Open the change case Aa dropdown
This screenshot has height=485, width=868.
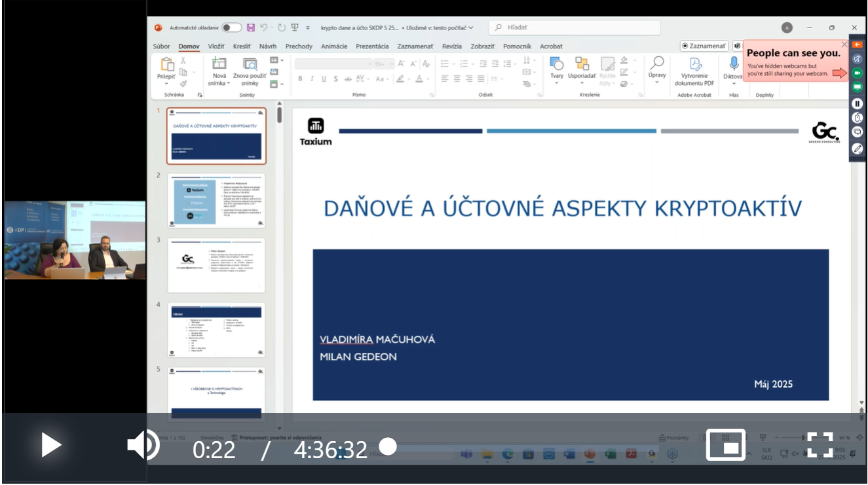(383, 79)
